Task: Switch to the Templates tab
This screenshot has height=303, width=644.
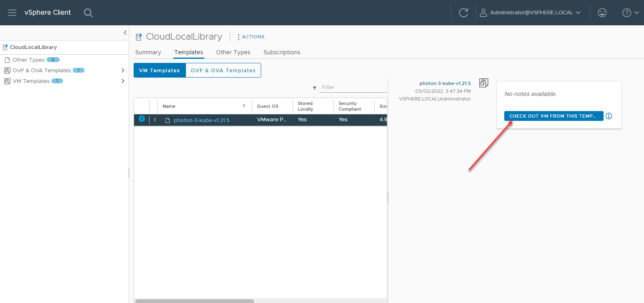Action: pyautogui.click(x=189, y=52)
